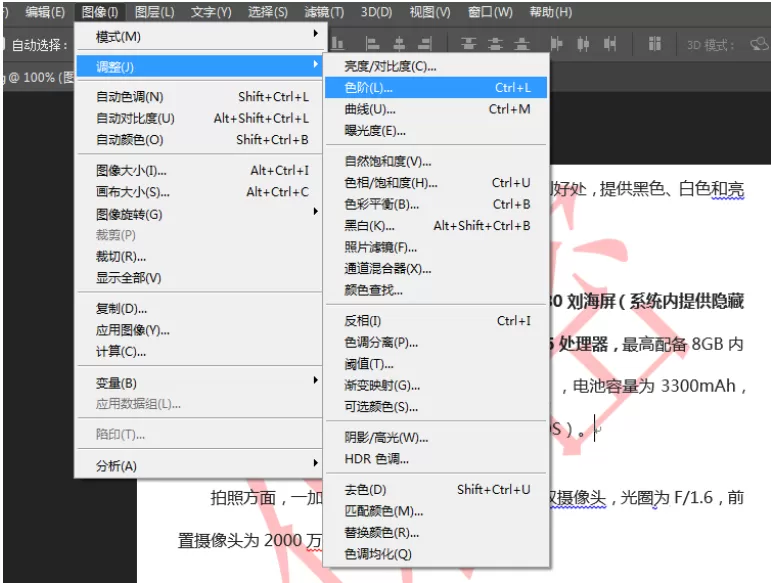
Task: Select 裁切(R)... menu entry
Action: pos(199,257)
